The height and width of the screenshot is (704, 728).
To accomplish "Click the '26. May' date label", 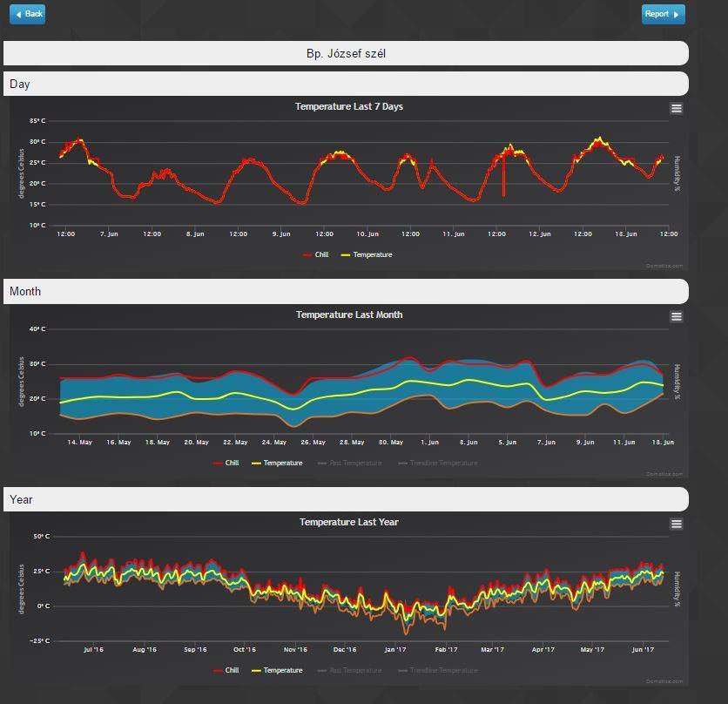I will pos(313,442).
